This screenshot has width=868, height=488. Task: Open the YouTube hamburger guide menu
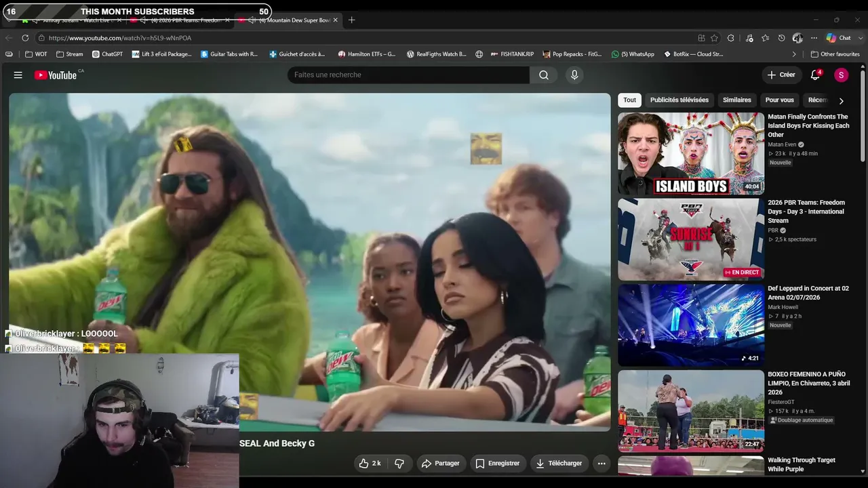click(x=18, y=75)
